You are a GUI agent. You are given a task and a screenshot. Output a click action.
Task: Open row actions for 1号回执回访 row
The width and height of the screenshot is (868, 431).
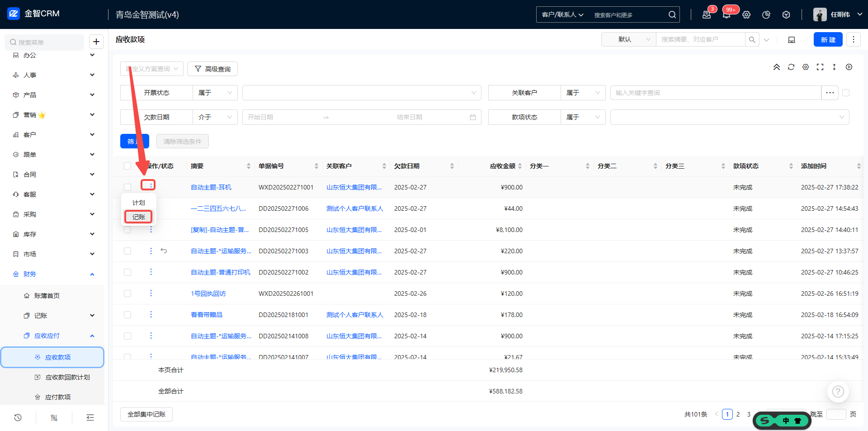151,293
